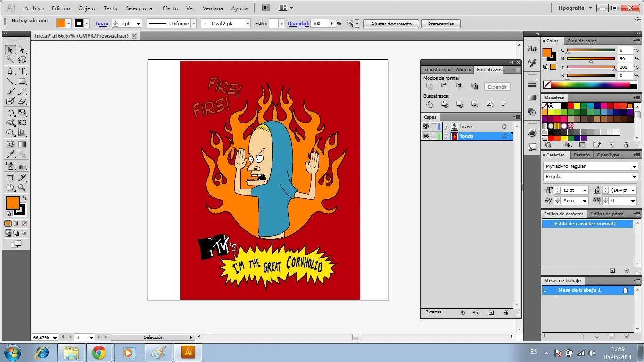Select the Type (T) tool
The width and height of the screenshot is (644, 362).
point(22,71)
